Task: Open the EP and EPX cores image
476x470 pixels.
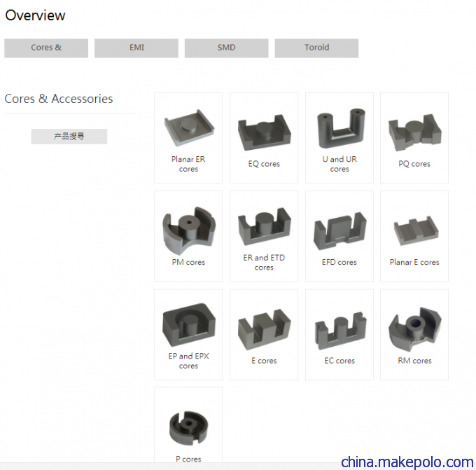Action: 189,324
